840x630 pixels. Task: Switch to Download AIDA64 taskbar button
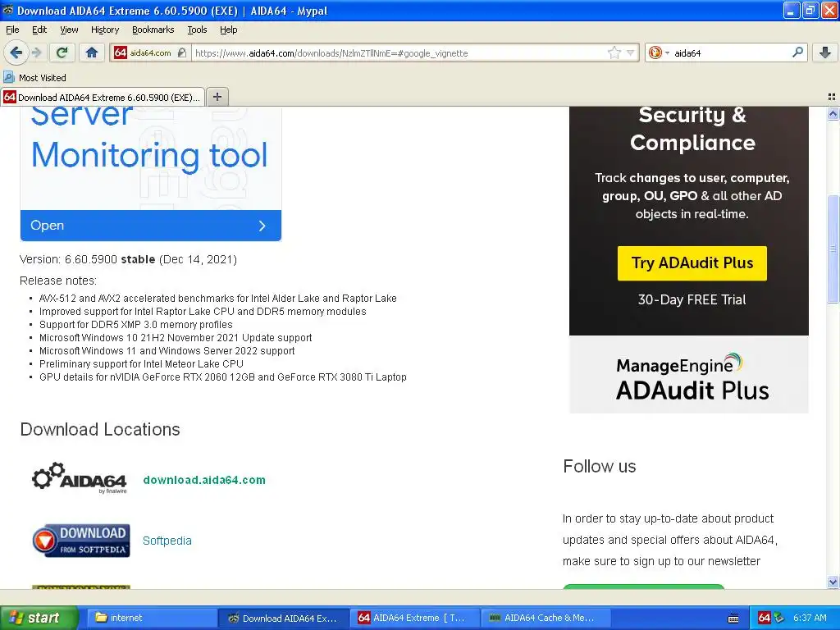[x=283, y=618]
